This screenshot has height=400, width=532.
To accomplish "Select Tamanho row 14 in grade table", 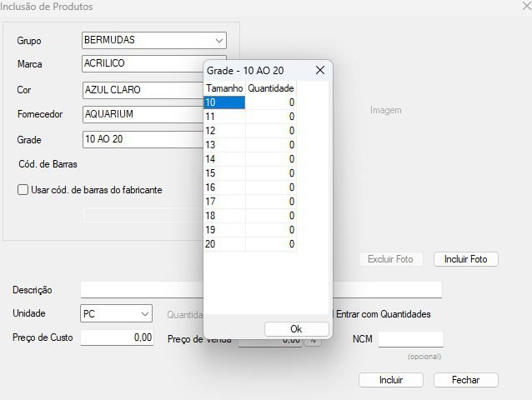I will pos(224,159).
